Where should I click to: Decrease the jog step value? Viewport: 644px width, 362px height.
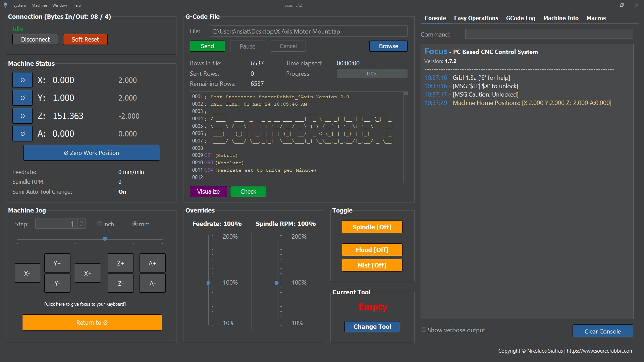[82, 226]
